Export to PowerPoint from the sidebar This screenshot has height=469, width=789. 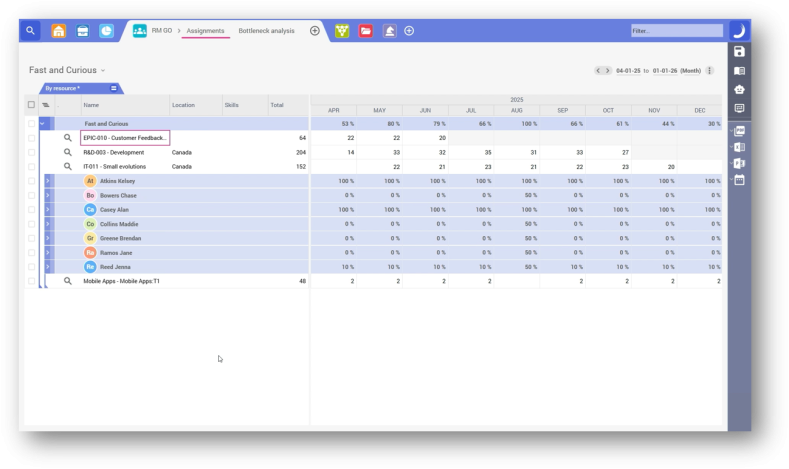[739, 164]
